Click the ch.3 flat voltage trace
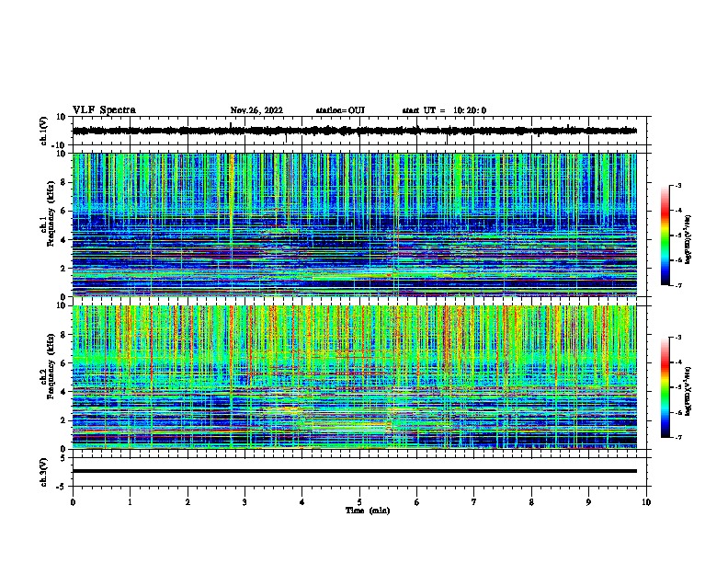 355,471
